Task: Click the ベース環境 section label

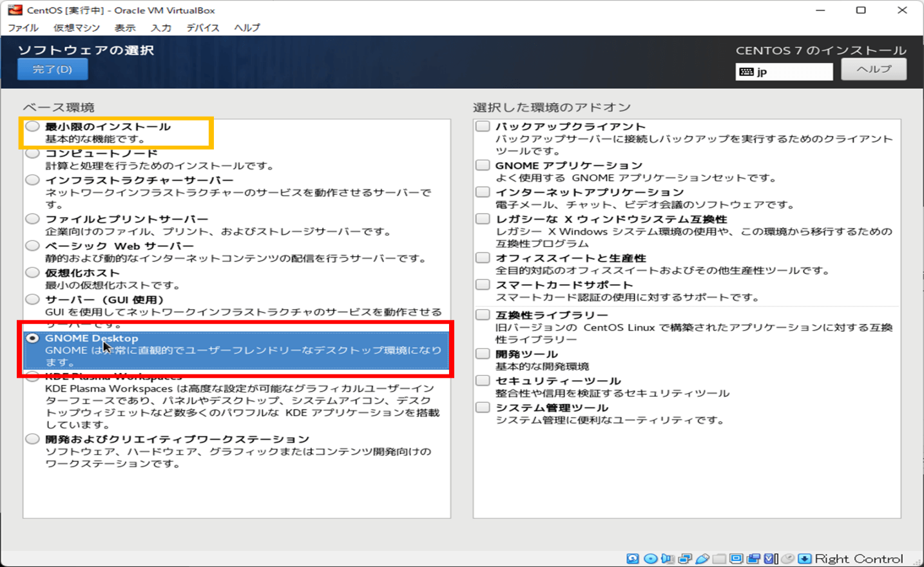Action: tap(59, 107)
